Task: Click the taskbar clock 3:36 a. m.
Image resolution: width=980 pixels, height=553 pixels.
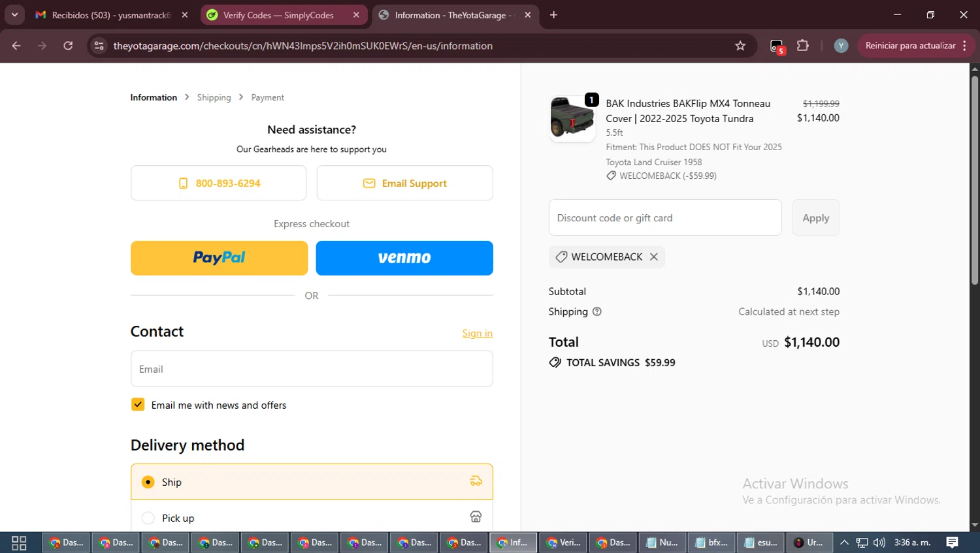Action: tap(912, 543)
